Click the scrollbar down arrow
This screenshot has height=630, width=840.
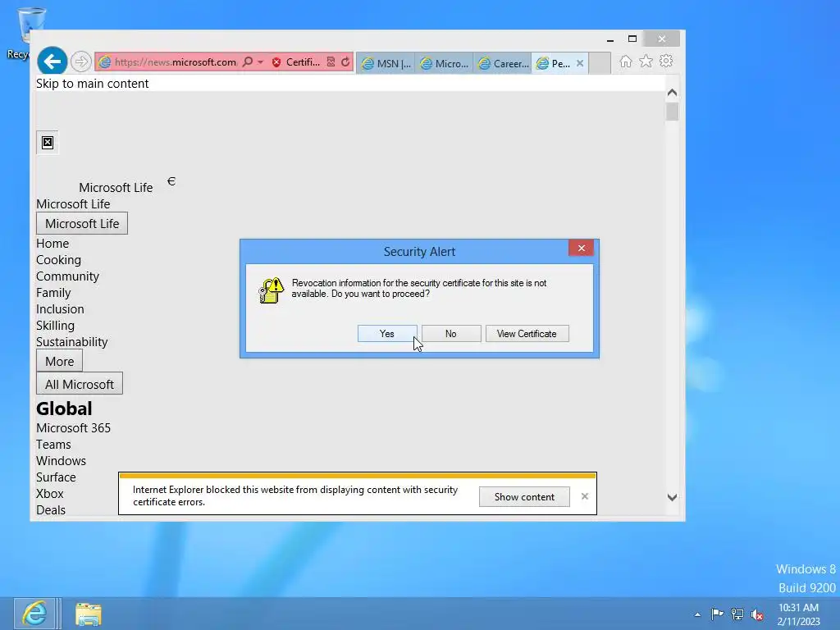coord(672,498)
